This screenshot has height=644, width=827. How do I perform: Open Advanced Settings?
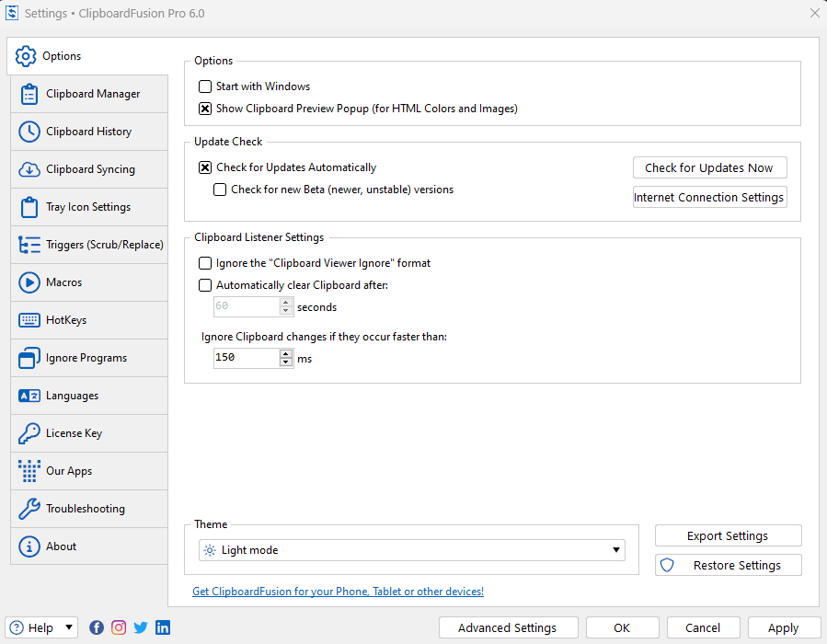click(508, 627)
